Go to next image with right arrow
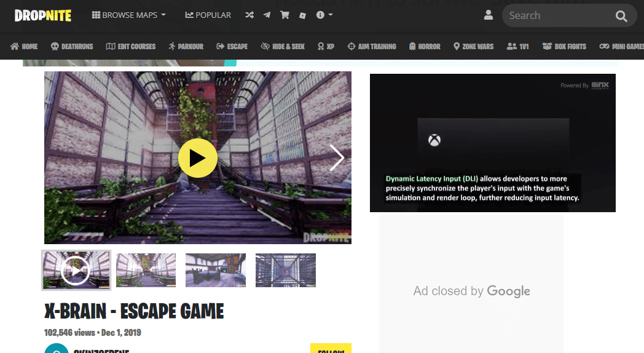The width and height of the screenshot is (644, 353). pos(336,157)
